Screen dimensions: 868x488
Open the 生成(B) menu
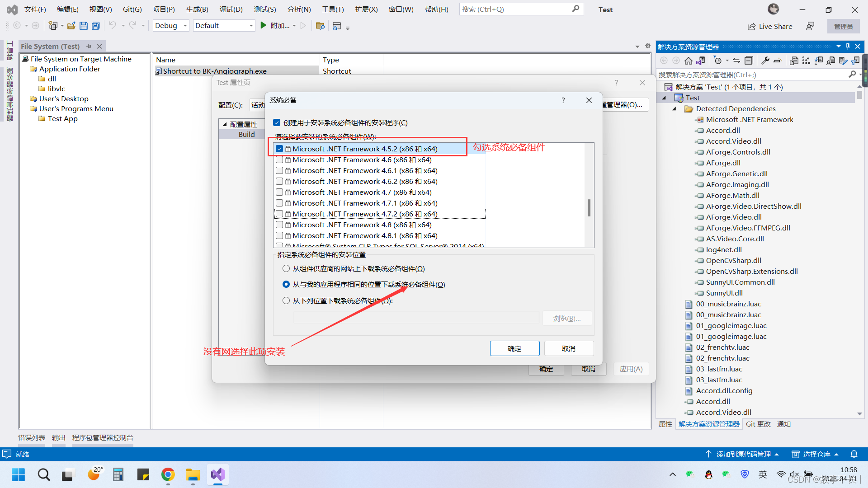pos(197,9)
